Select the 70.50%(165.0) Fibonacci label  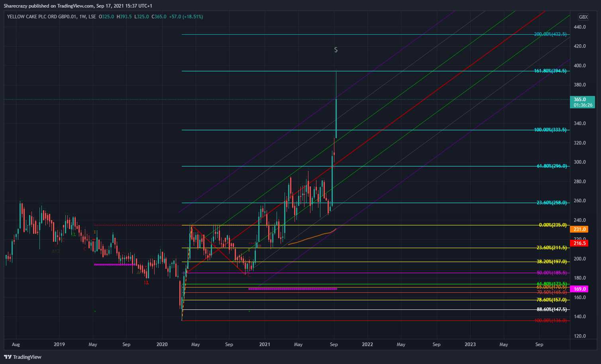pos(552,292)
